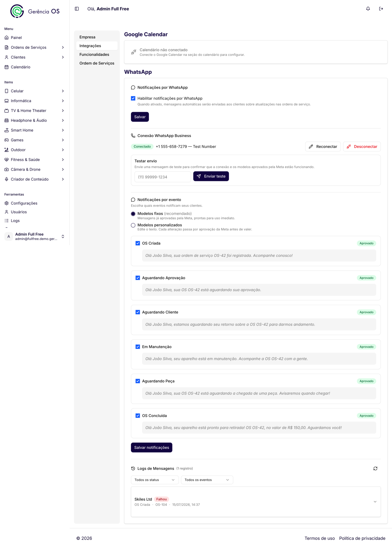The width and height of the screenshot is (392, 548).
Task: Focus the test phone number field
Action: click(x=163, y=177)
